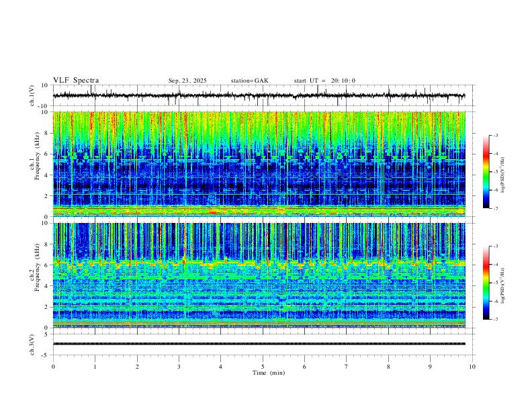
Task: Click the log(PSD) label beside ch.1 colorbar
Action: pos(503,175)
